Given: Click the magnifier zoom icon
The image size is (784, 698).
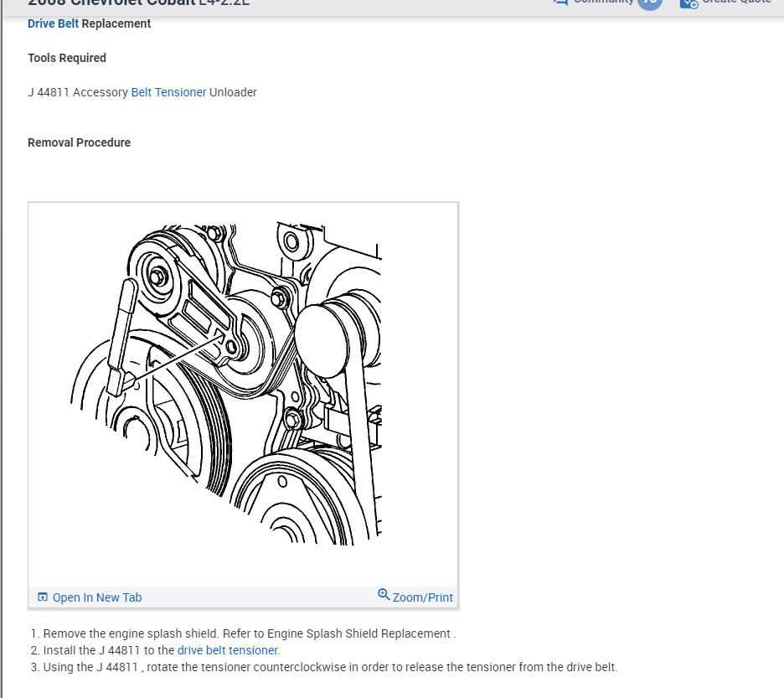Looking at the screenshot, I should tap(384, 594).
